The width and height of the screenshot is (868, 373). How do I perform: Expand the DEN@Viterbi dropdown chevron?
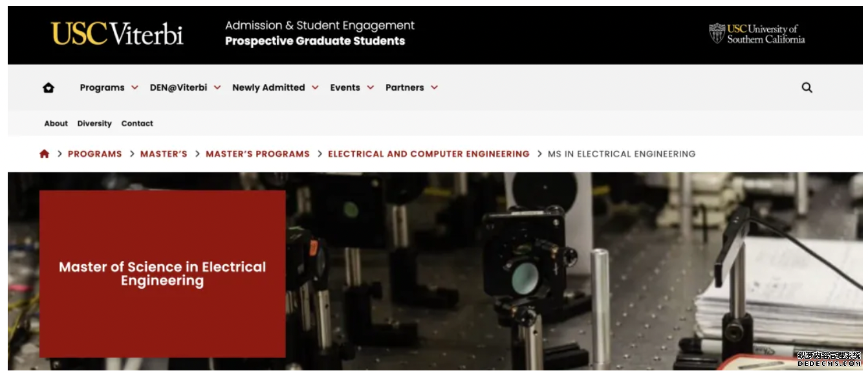[x=217, y=87]
